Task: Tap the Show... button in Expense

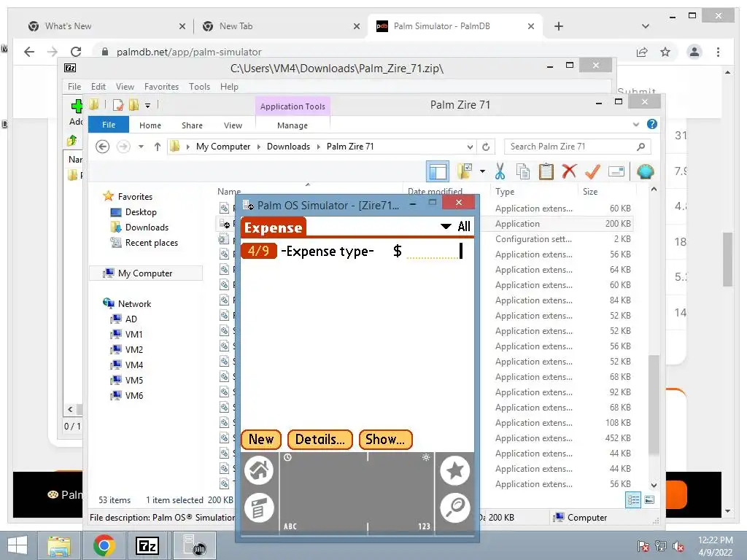Action: [385, 439]
